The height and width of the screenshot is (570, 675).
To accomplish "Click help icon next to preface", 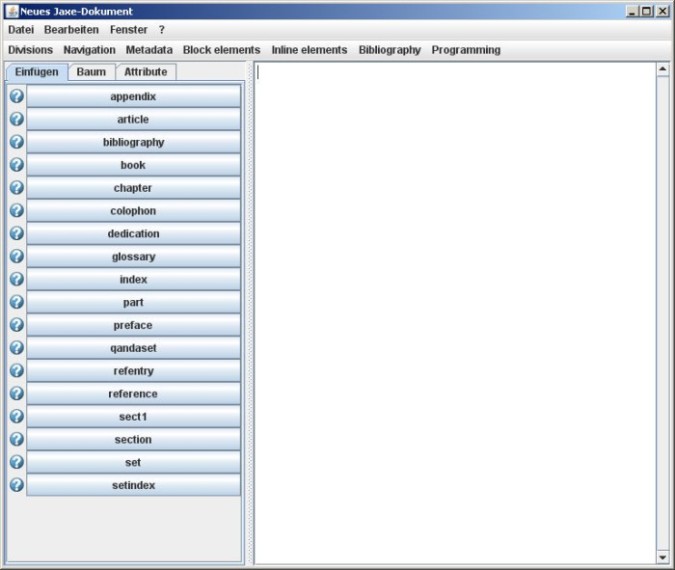I will [x=16, y=325].
